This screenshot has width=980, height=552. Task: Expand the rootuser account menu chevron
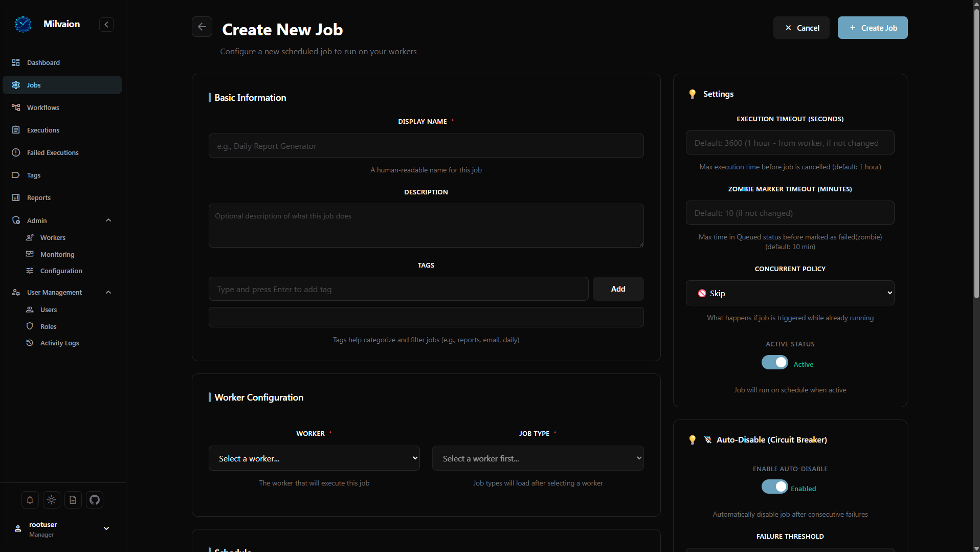point(106,528)
